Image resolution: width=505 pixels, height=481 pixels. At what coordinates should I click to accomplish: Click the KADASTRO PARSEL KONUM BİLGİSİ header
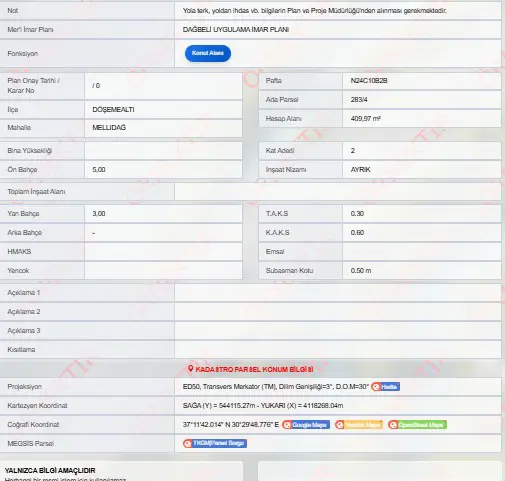click(254, 369)
